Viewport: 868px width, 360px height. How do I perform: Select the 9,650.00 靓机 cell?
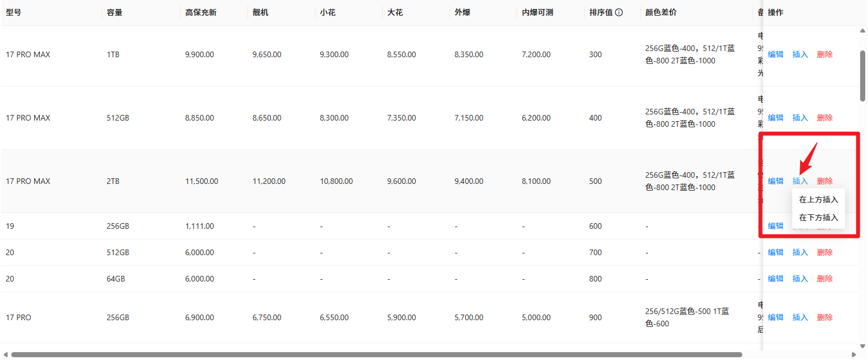tap(267, 54)
